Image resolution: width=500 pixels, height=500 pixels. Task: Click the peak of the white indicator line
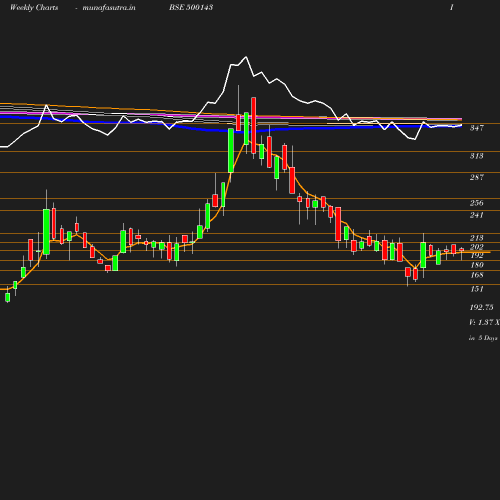click(x=246, y=57)
